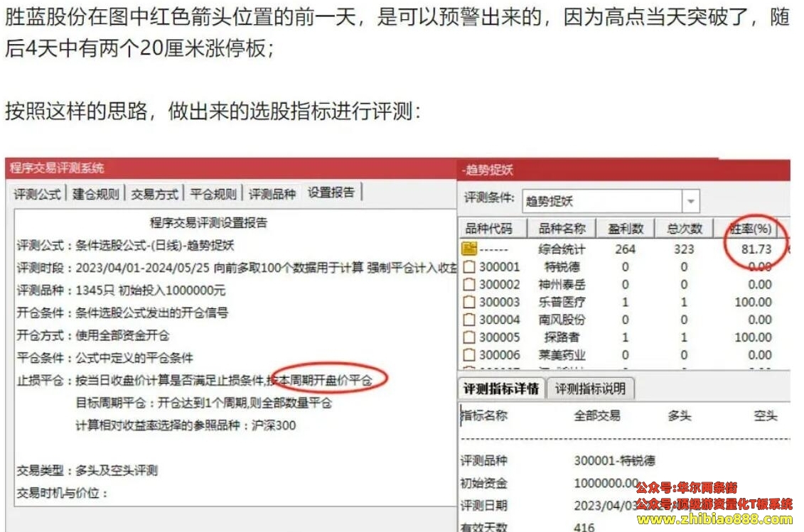The image size is (804, 532).
Task: Click the 300001-特锐德 detail value
Action: 614,461
